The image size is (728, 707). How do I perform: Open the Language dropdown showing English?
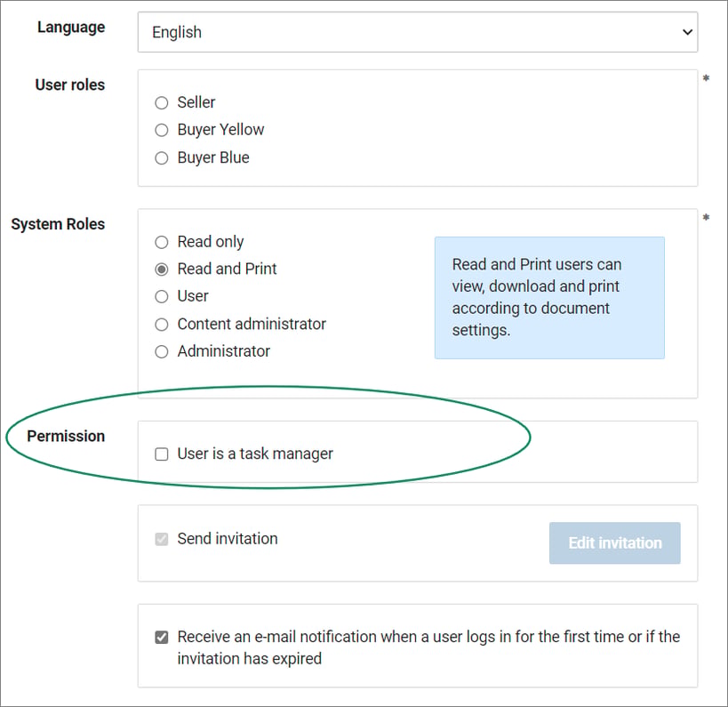click(x=418, y=32)
